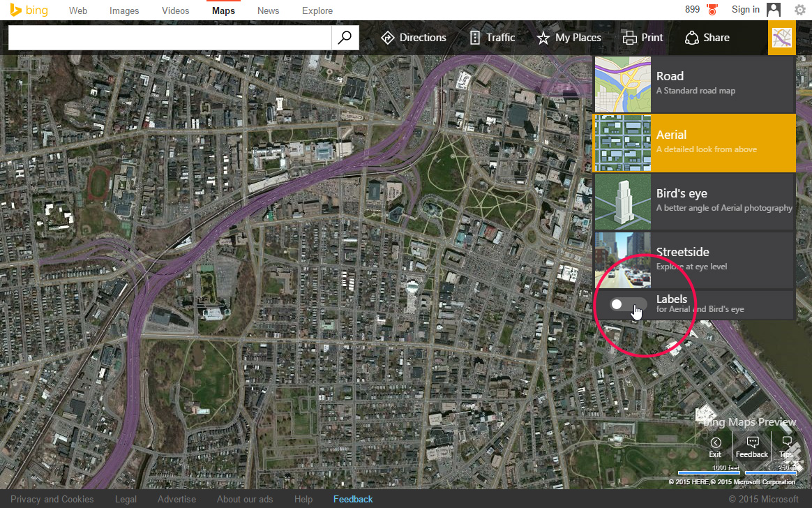Click the Road thumbnail image

[623, 84]
